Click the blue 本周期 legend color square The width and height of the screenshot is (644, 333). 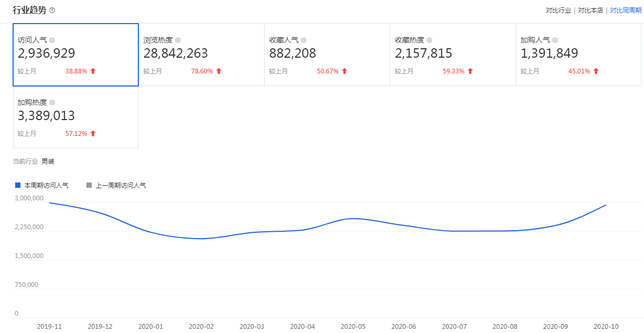coord(18,185)
